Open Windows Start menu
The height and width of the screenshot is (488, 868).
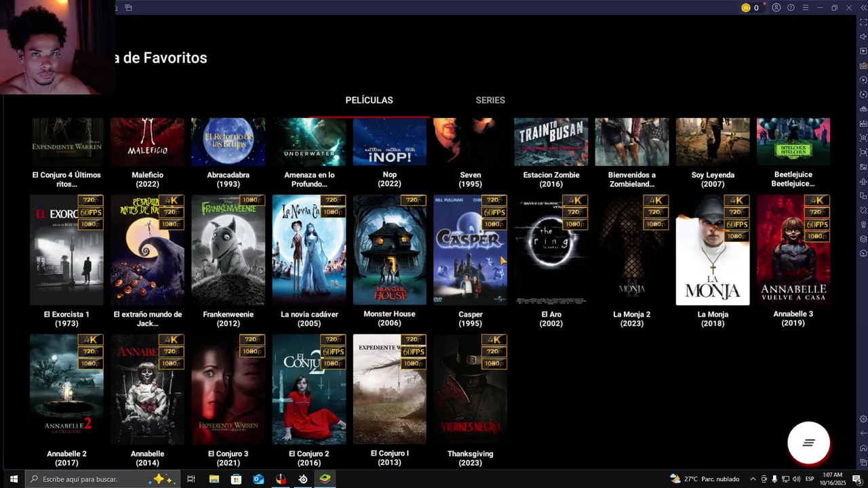click(x=14, y=479)
